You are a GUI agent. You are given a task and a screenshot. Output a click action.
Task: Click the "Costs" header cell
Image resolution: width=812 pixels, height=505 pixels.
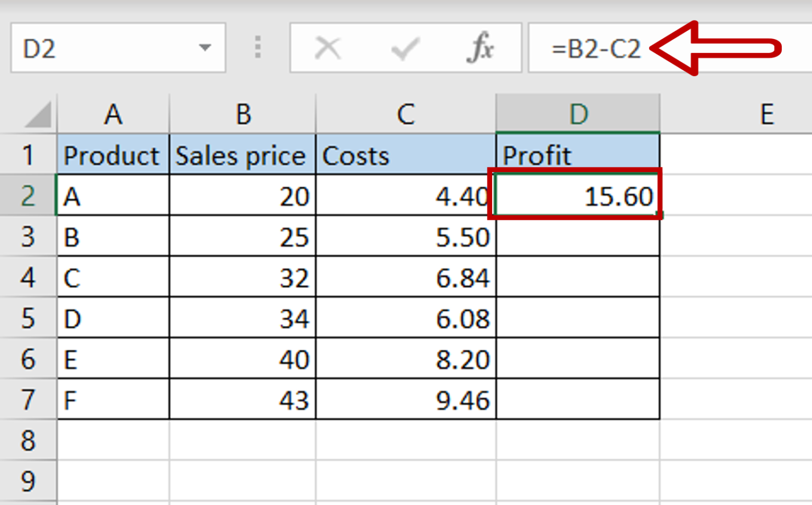[406, 154]
